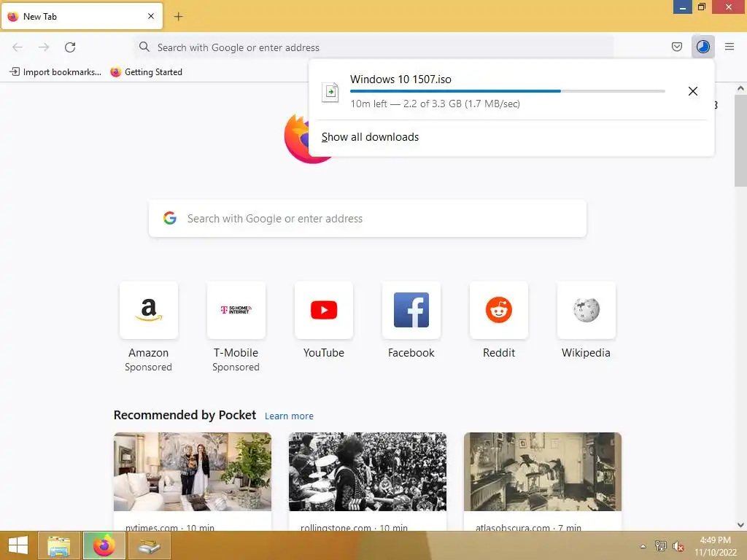The width and height of the screenshot is (747, 560).
Task: Click the Firefox taskbar button
Action: pos(104,545)
